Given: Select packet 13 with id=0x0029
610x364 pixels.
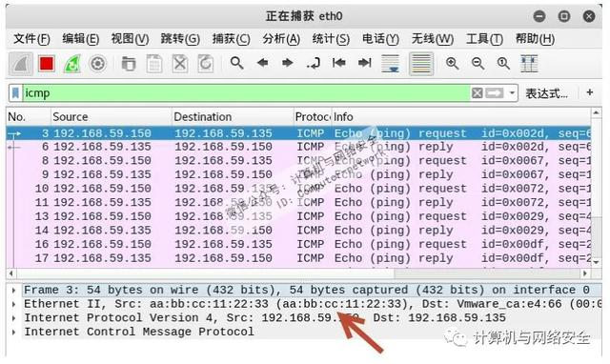Looking at the screenshot, I should click(298, 216).
